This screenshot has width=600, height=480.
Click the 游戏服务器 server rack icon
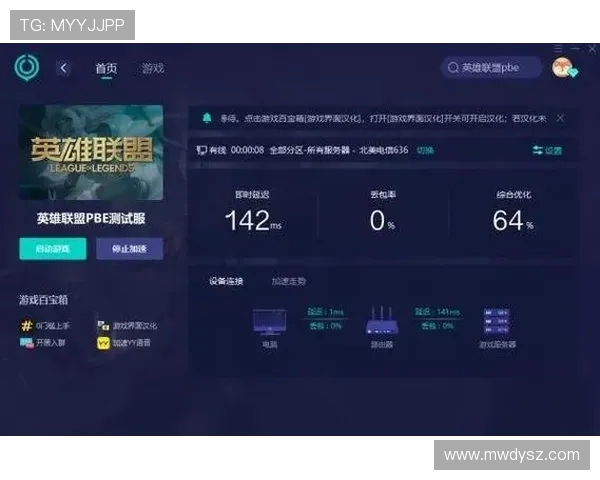[x=497, y=321]
